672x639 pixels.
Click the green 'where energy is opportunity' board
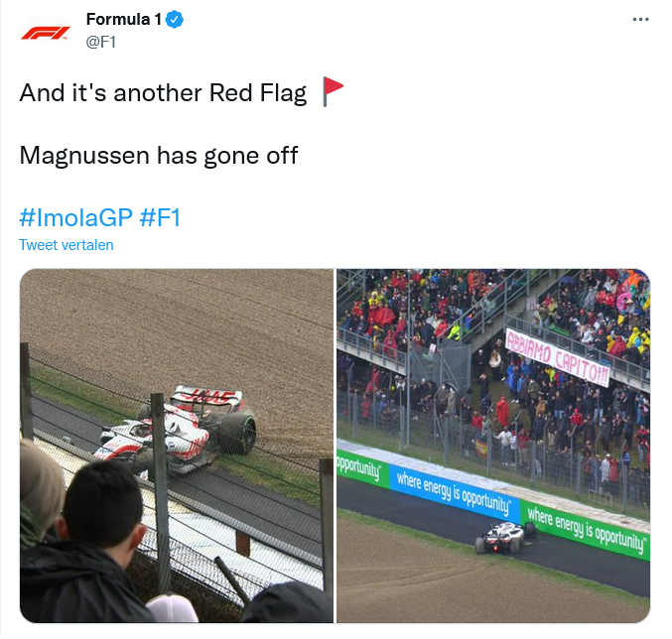coord(585,530)
